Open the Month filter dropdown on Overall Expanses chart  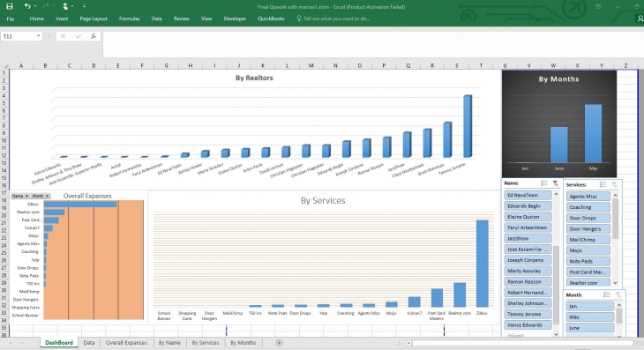coord(41,196)
